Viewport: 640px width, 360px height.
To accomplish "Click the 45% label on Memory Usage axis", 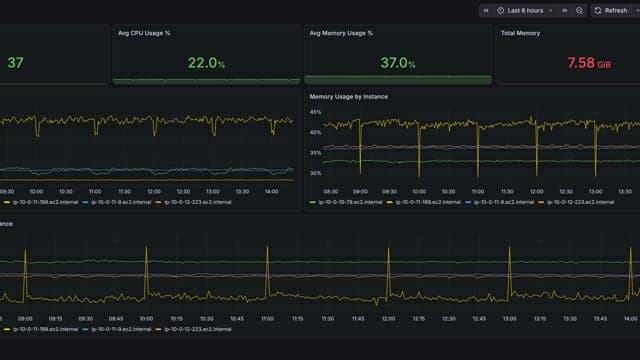I will pos(316,112).
